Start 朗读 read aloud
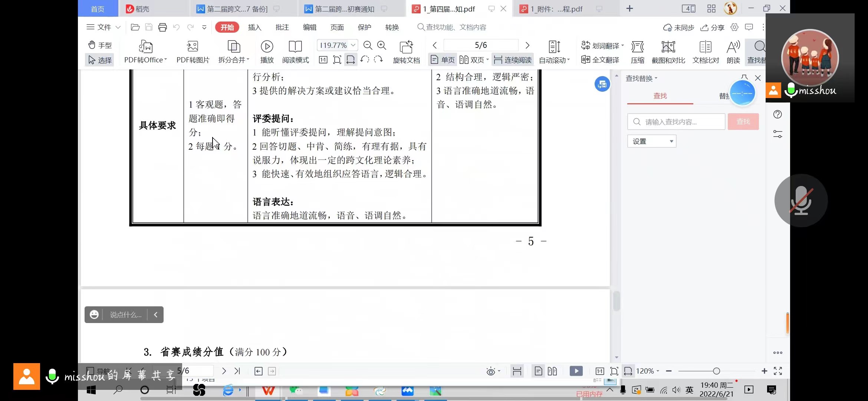The width and height of the screenshot is (868, 401). [x=733, y=47]
